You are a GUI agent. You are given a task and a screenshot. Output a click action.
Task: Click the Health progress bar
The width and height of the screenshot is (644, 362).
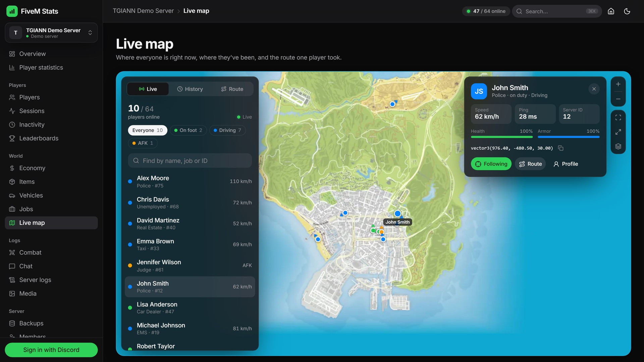click(501, 137)
